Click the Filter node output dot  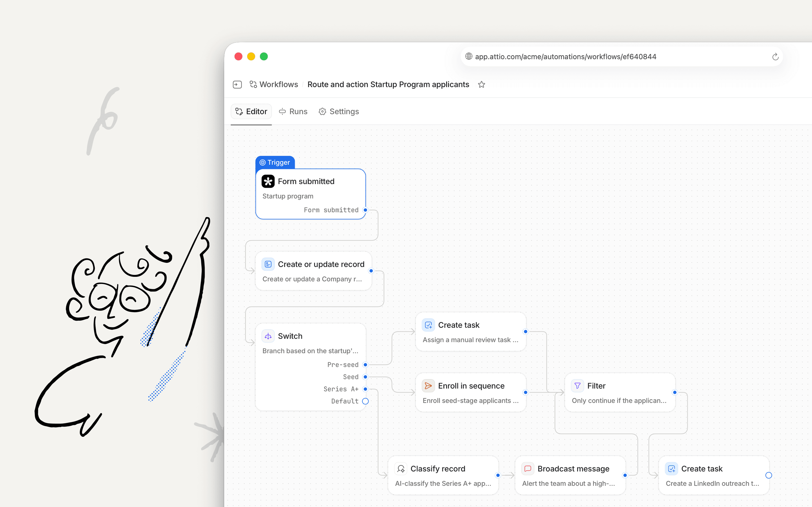point(675,392)
